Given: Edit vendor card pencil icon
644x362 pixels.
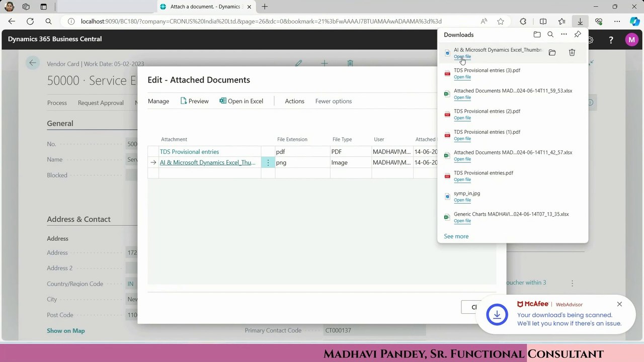Looking at the screenshot, I should click(299, 63).
